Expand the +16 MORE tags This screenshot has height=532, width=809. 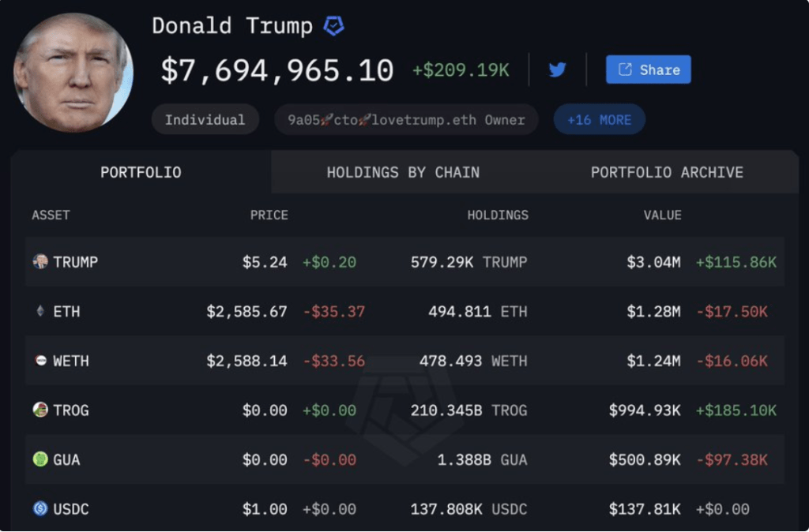(599, 118)
